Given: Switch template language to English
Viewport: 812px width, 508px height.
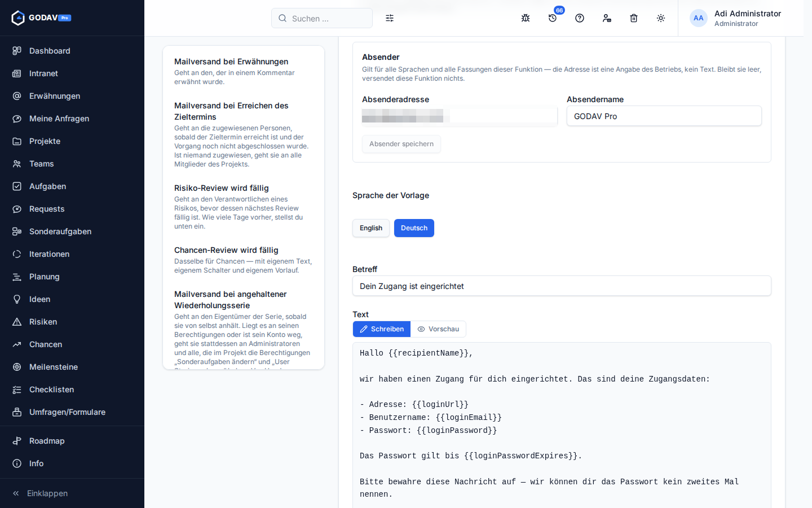Looking at the screenshot, I should coord(371,228).
